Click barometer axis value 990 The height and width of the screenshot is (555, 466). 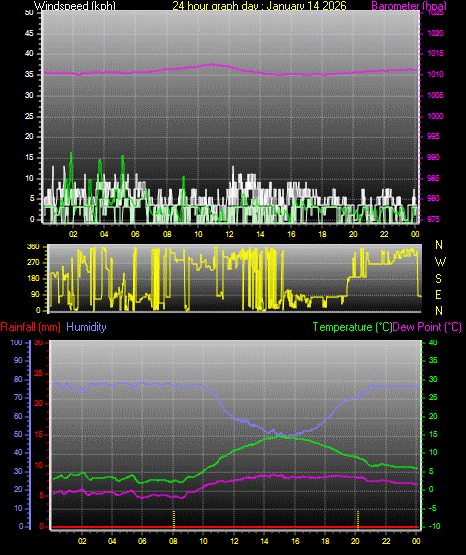(x=433, y=157)
